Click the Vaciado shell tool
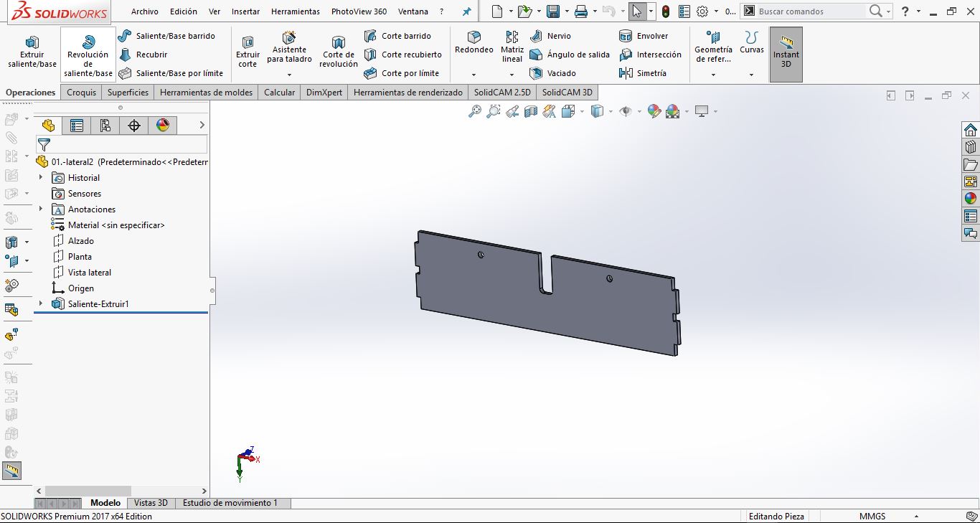Image resolution: width=980 pixels, height=523 pixels. coord(552,73)
